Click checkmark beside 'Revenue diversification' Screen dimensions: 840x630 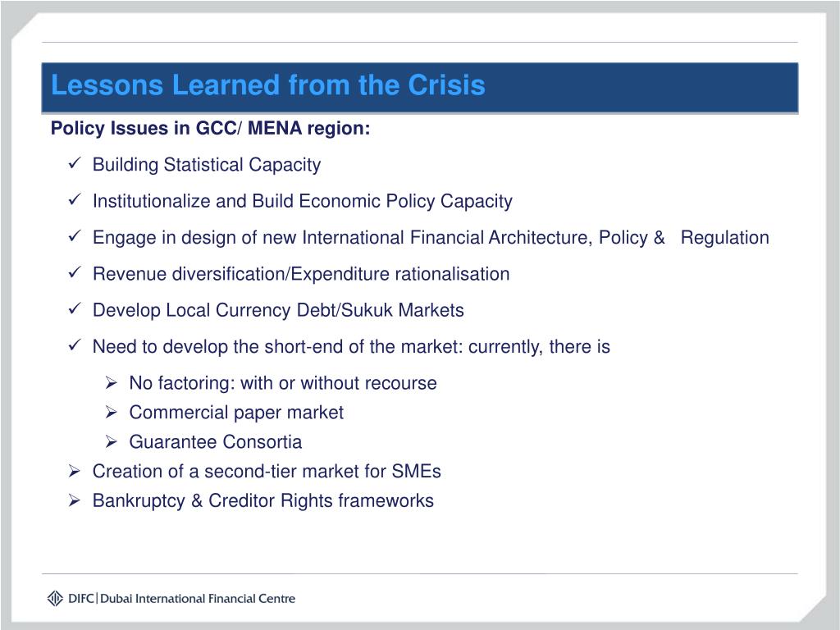[x=75, y=272]
